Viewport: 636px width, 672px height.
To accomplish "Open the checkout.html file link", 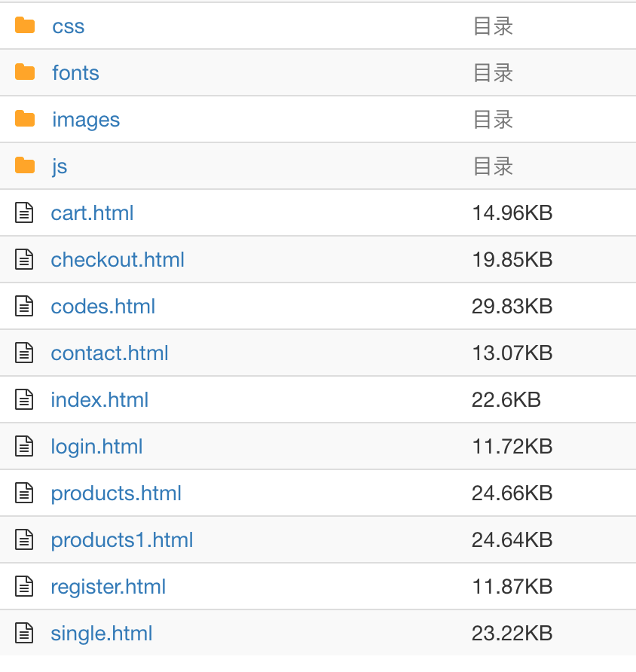I will 118,260.
